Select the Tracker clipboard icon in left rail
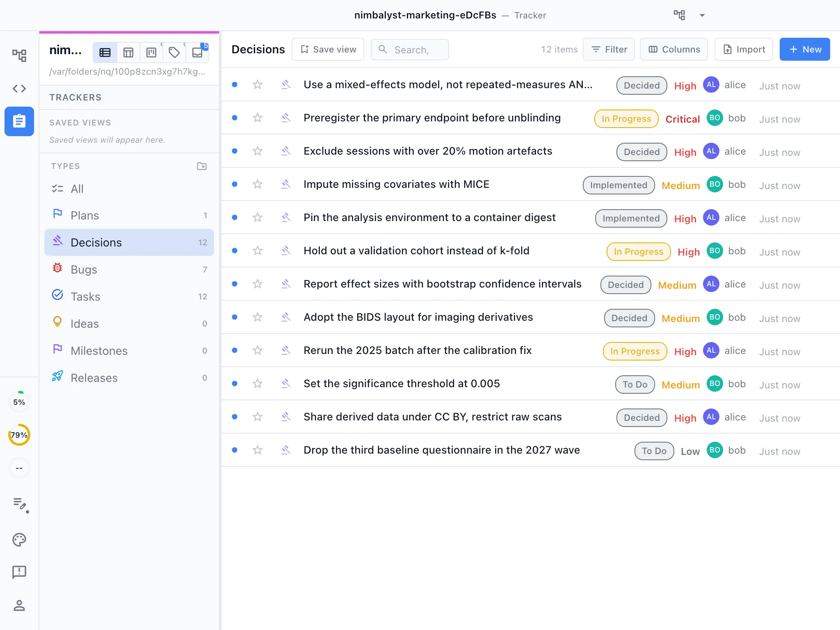The width and height of the screenshot is (840, 630). (19, 121)
